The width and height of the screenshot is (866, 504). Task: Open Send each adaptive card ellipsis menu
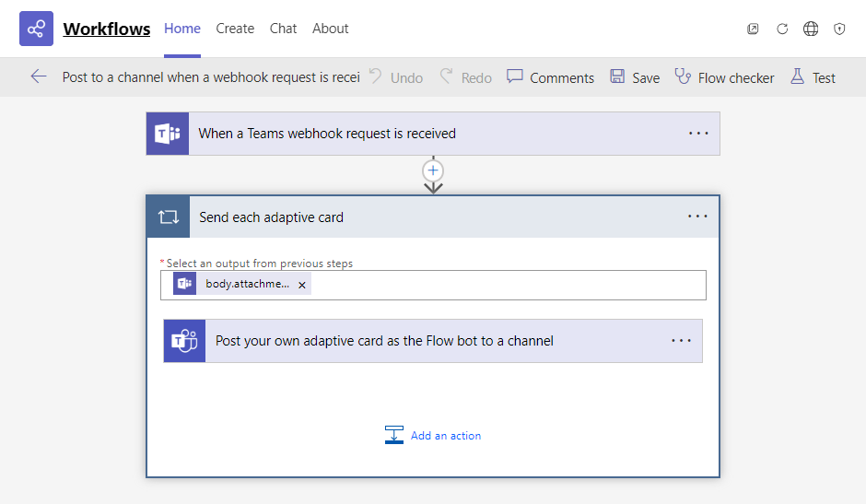click(x=697, y=217)
